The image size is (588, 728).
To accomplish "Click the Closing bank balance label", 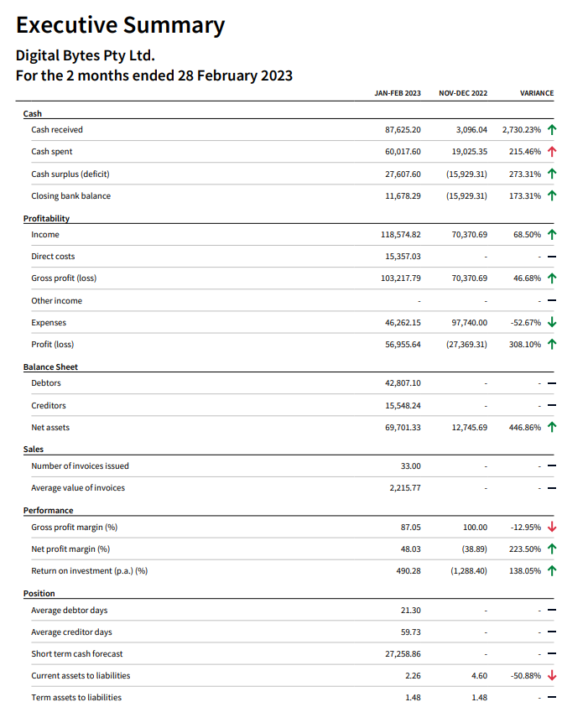I will pos(71,196).
